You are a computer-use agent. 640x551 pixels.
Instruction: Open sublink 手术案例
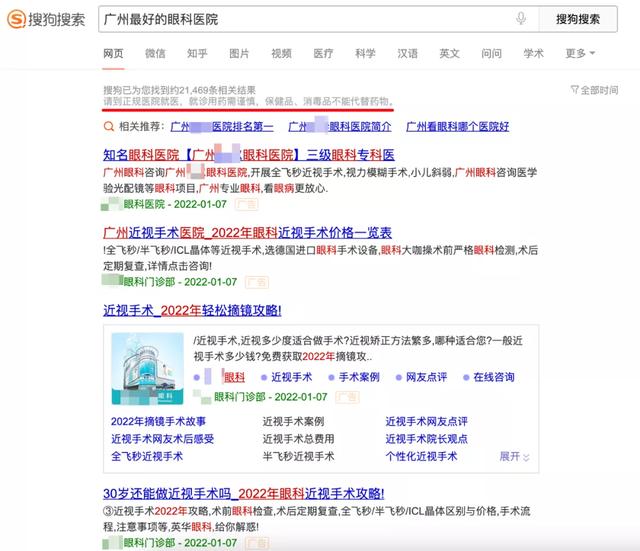click(x=359, y=377)
